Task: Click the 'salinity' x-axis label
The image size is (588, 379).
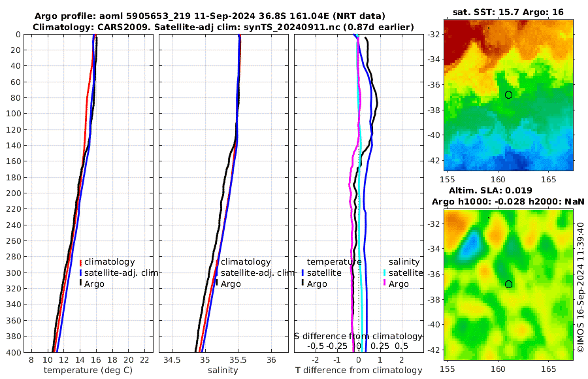Action: click(x=223, y=371)
